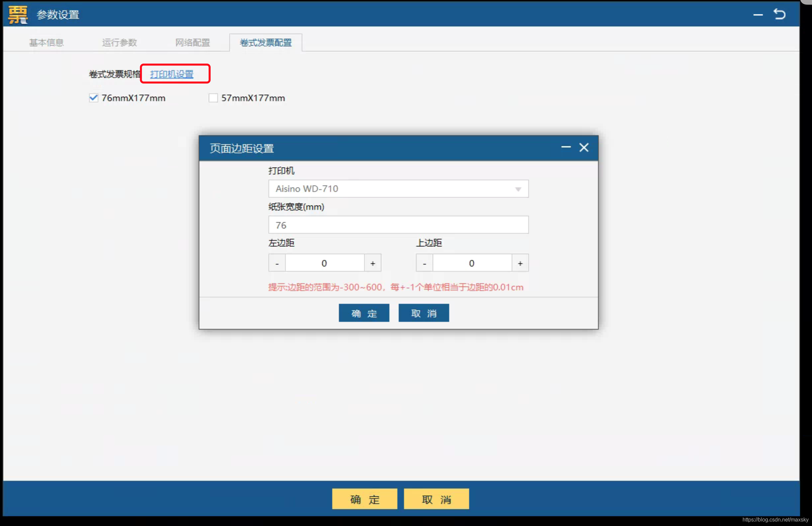Open the 打印机设置 link
Screen dimensions: 812x526
coord(172,74)
